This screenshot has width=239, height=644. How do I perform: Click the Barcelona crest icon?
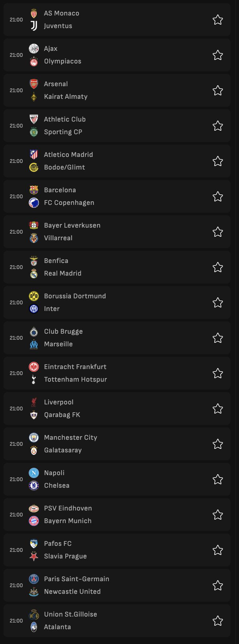pyautogui.click(x=34, y=190)
